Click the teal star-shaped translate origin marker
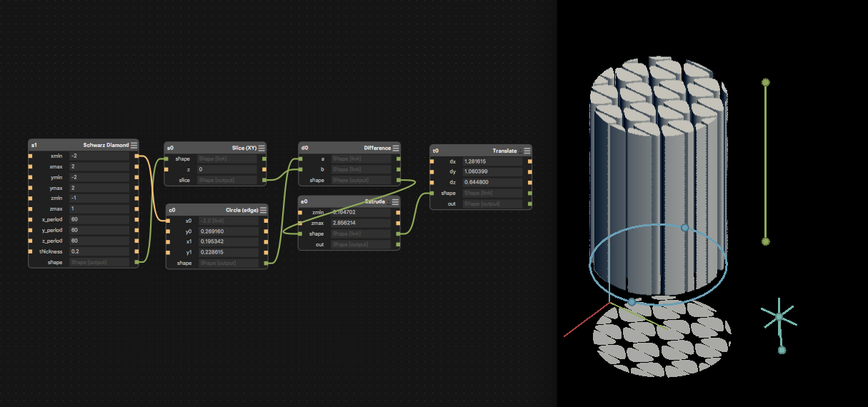 coord(779,316)
